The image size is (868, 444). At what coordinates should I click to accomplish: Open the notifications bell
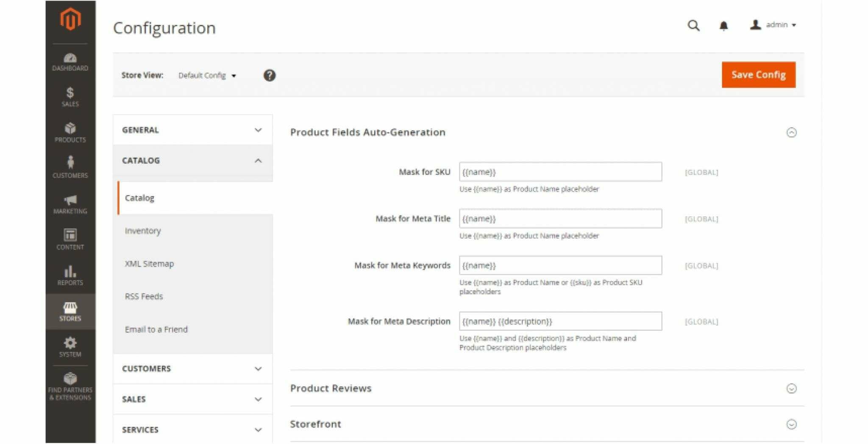pyautogui.click(x=724, y=26)
